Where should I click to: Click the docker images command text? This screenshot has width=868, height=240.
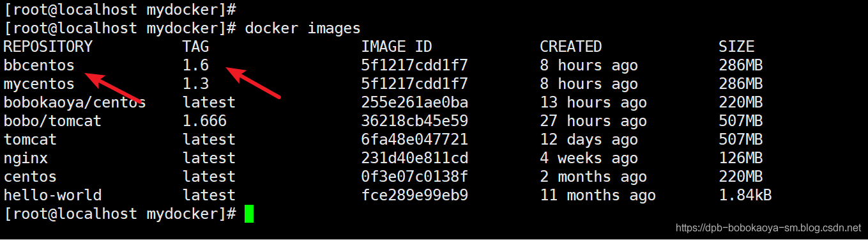(303, 28)
